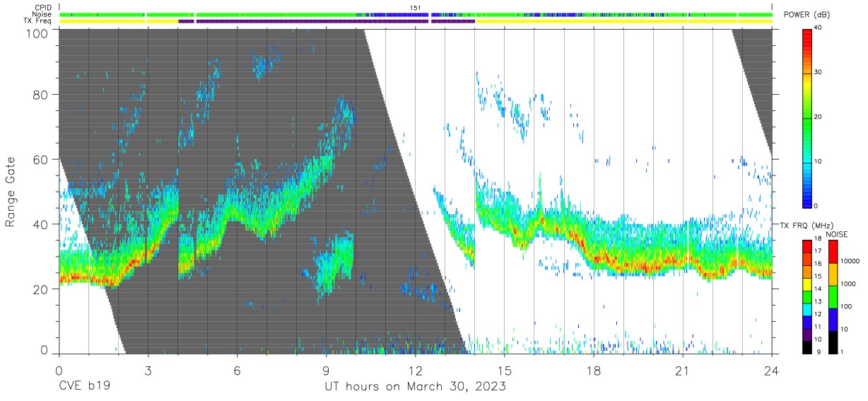The width and height of the screenshot is (868, 401).
Task: Click the y-axis tick label '60'
Action: pos(42,160)
